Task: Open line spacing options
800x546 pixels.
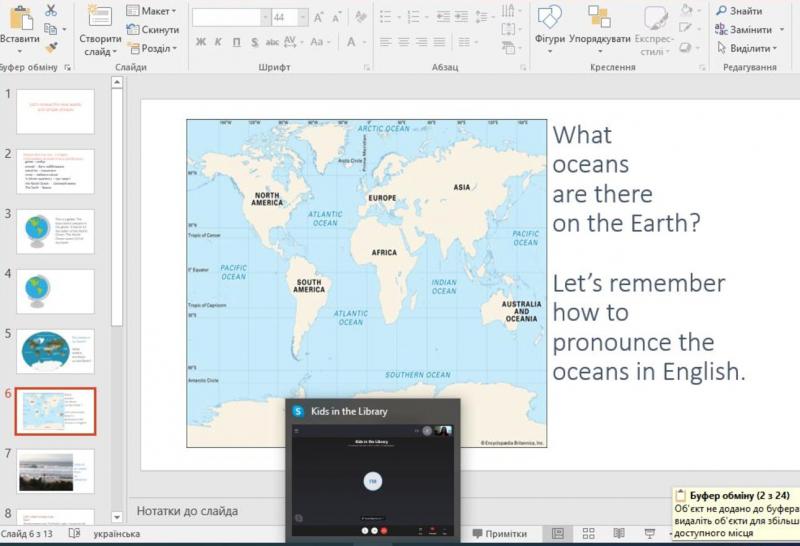Action: 484,17
